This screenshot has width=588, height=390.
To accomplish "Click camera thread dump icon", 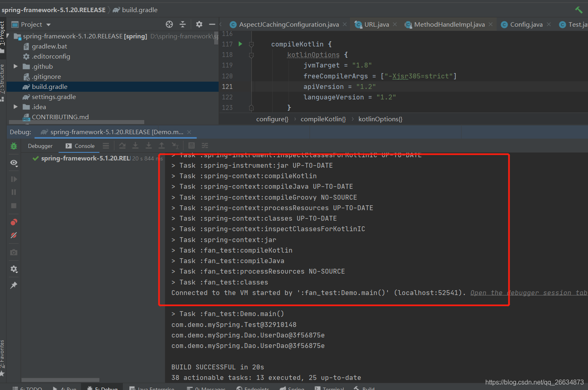I will pyautogui.click(x=14, y=252).
